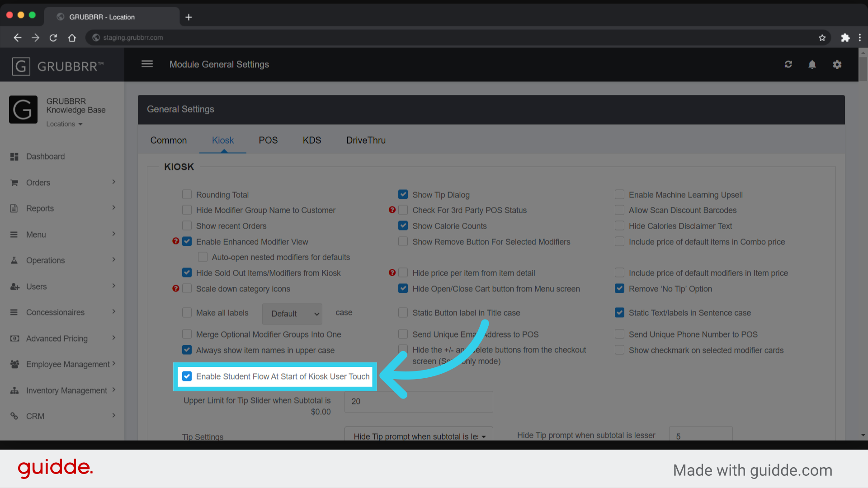Screen dimensions: 868x488
Task: Open the browser extensions puzzle icon
Action: click(845, 38)
